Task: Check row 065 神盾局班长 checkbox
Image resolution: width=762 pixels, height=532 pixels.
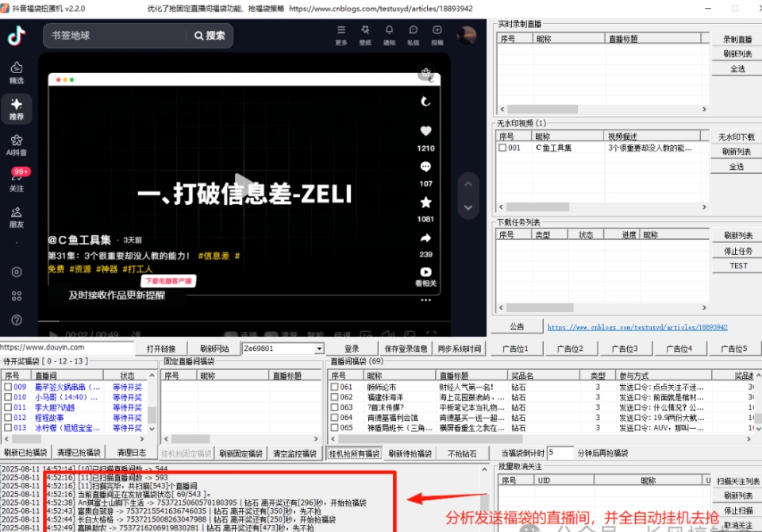Action: [x=334, y=428]
